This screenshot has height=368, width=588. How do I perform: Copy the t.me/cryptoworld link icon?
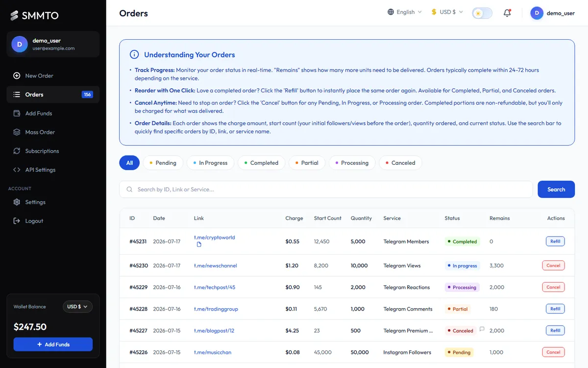pyautogui.click(x=199, y=244)
